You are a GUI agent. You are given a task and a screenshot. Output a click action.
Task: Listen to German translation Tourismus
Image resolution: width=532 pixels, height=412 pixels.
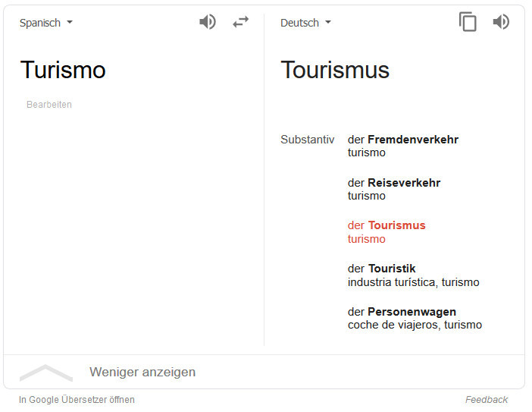(501, 22)
